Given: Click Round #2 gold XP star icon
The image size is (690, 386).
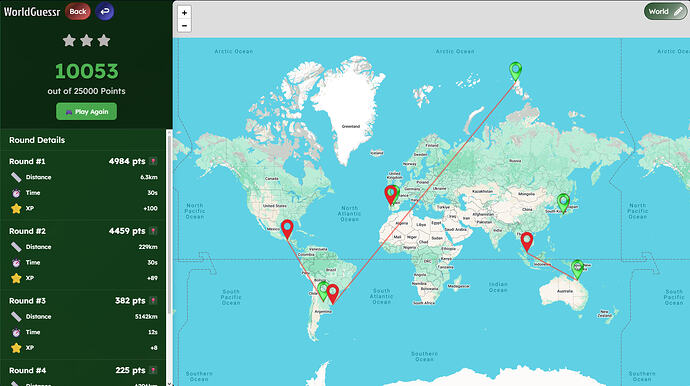Looking at the screenshot, I should pyautogui.click(x=16, y=278).
